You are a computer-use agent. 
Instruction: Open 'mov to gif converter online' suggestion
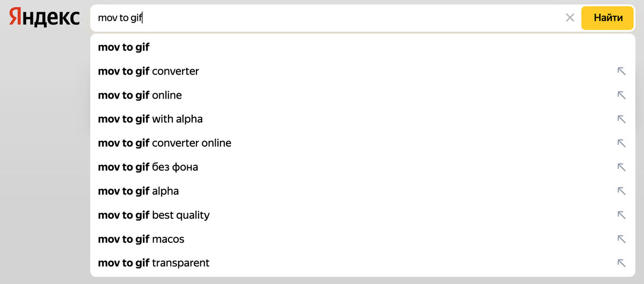pyautogui.click(x=165, y=143)
